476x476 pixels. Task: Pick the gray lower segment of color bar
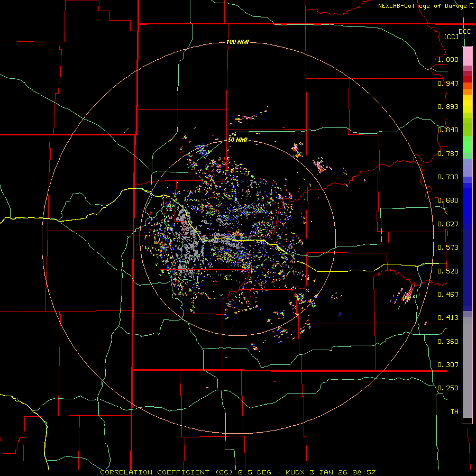[467, 368]
